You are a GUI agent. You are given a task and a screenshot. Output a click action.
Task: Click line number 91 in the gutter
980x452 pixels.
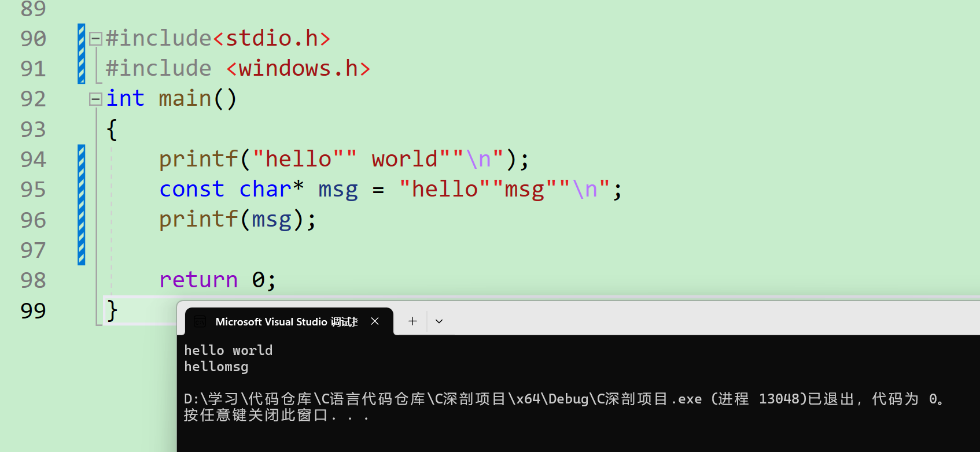(x=33, y=69)
